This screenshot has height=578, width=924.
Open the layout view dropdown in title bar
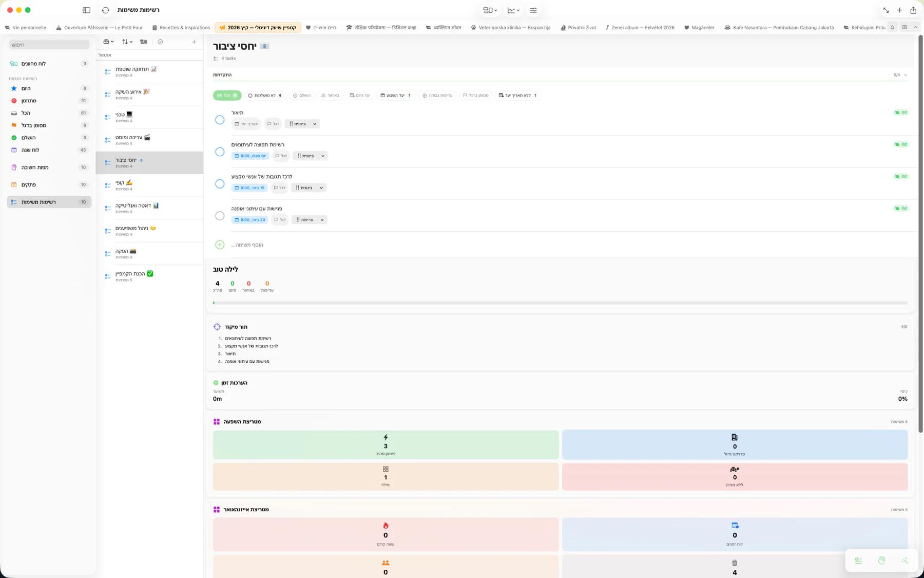[490, 10]
